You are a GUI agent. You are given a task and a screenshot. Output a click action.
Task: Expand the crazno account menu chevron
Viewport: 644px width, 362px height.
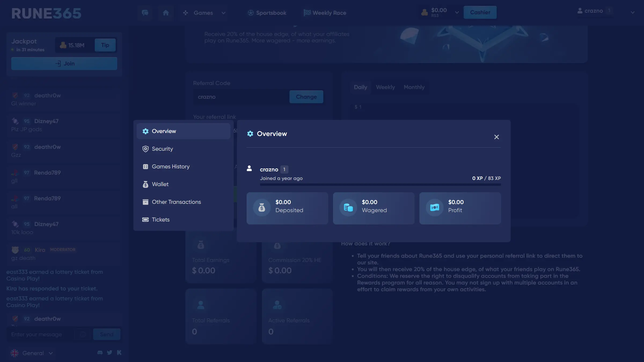(632, 12)
